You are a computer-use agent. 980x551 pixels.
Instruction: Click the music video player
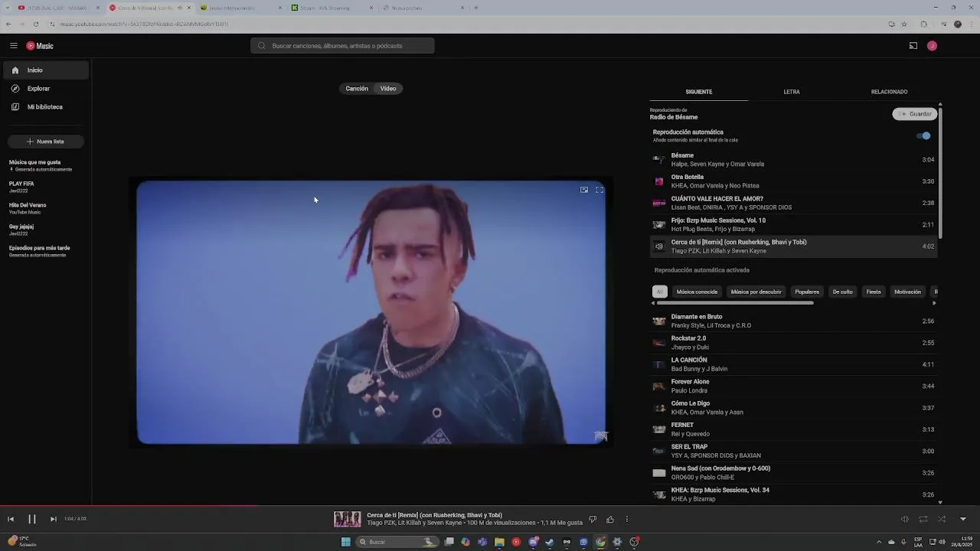371,312
